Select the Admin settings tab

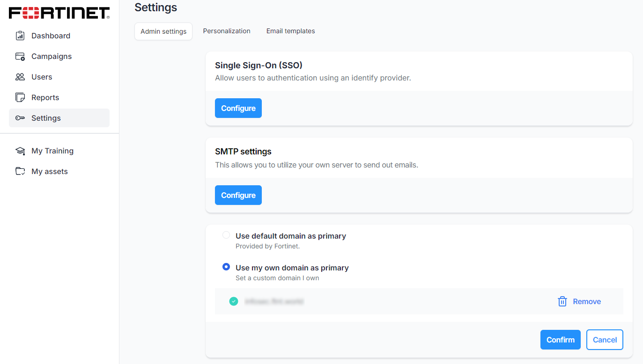click(163, 31)
